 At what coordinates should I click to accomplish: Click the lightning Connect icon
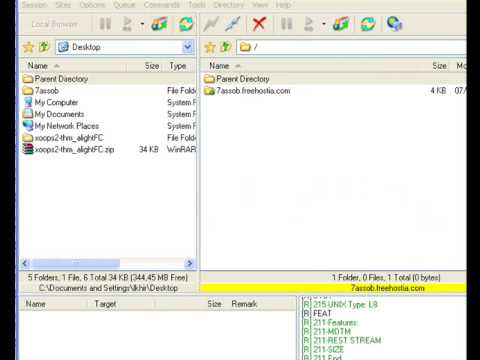click(x=211, y=24)
